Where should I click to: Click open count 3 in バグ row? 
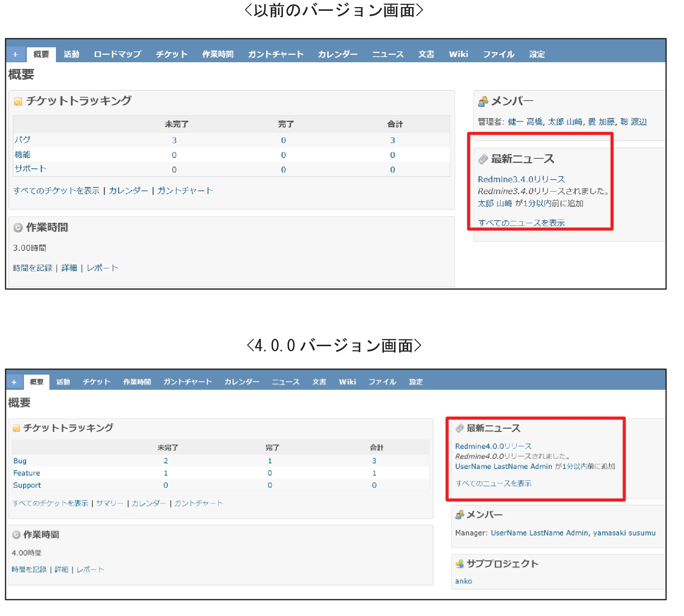(174, 140)
